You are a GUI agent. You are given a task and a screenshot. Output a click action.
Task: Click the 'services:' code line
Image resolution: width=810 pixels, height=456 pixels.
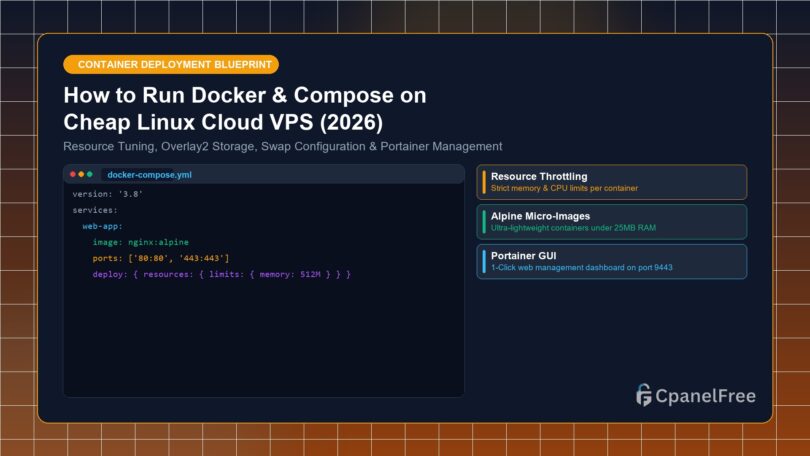[95, 210]
